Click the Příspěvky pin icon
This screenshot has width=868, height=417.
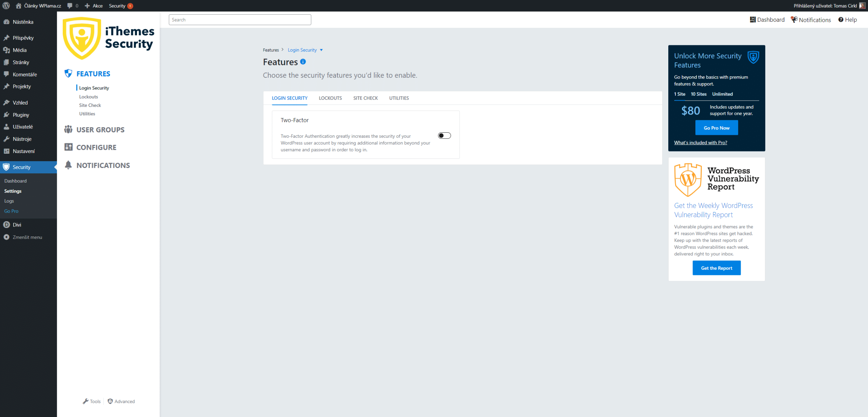[x=6, y=38]
